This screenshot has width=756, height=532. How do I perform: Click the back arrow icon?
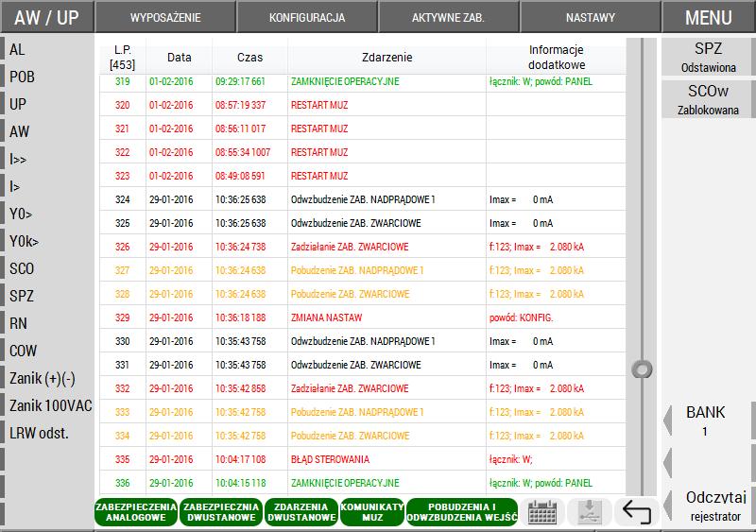(636, 512)
